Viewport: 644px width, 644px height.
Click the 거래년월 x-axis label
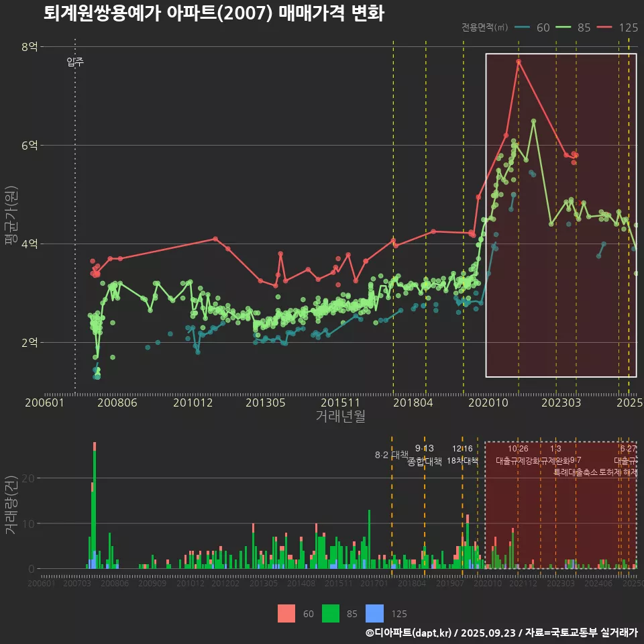pos(340,416)
